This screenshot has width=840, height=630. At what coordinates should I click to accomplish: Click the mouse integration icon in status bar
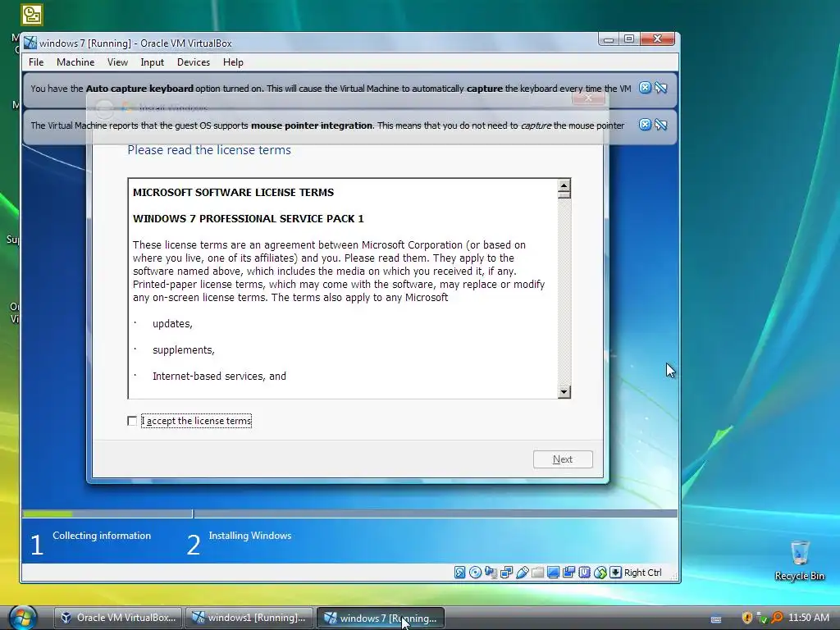[x=600, y=573]
